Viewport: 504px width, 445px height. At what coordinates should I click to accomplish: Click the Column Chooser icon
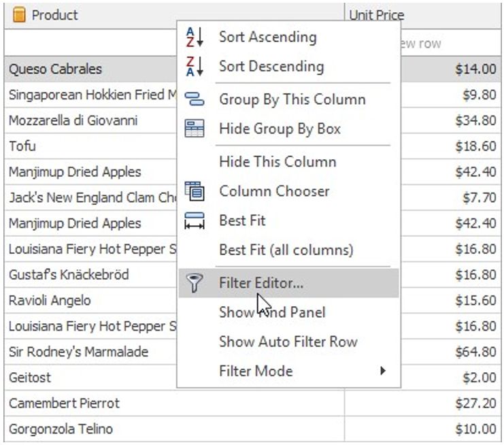195,191
